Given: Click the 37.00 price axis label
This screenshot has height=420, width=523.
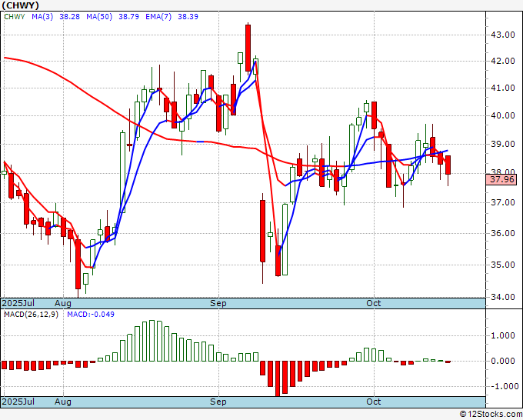Looking at the screenshot, I should tap(502, 202).
